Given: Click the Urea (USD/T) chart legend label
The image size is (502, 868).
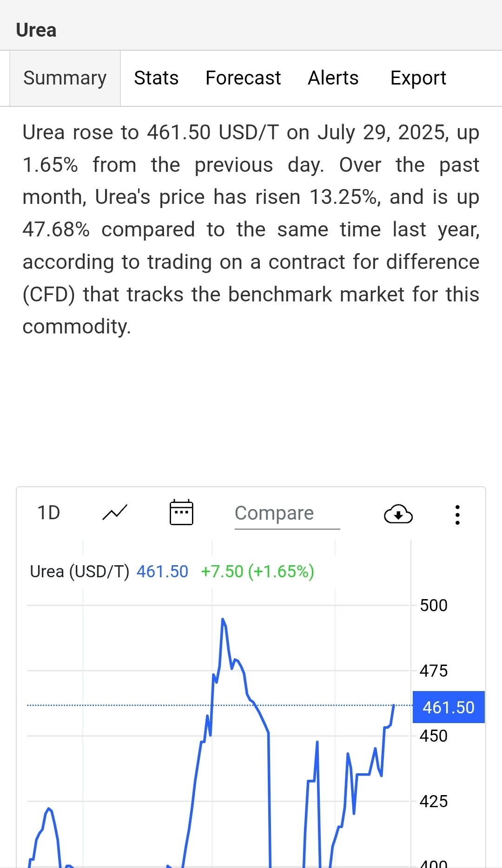Looking at the screenshot, I should [x=79, y=571].
